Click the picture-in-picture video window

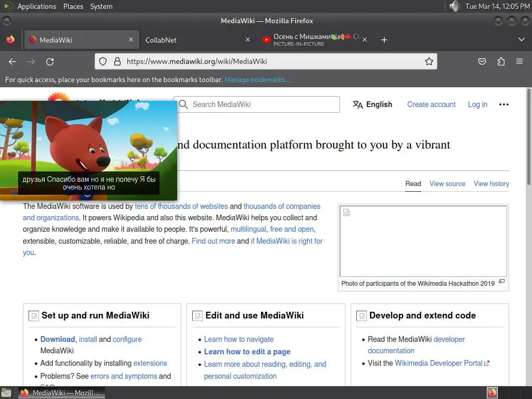[x=88, y=150]
